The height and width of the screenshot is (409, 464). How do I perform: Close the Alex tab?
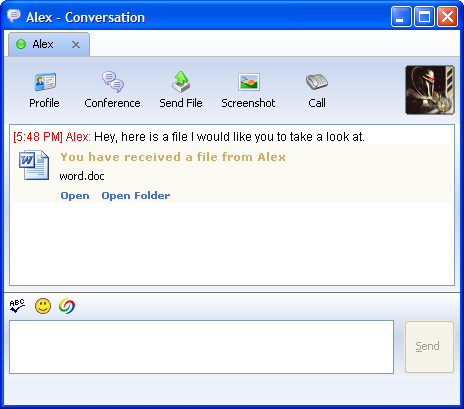click(x=76, y=44)
